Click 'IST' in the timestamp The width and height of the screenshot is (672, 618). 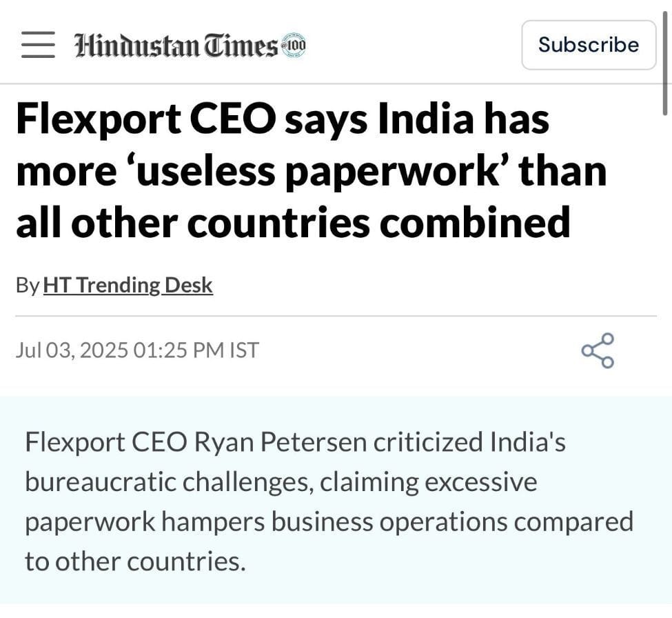244,350
